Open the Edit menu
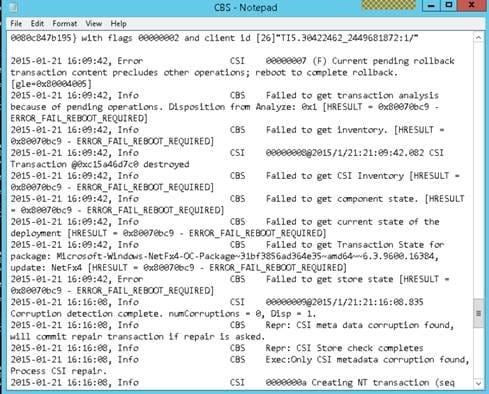489x394 pixels. coord(37,24)
